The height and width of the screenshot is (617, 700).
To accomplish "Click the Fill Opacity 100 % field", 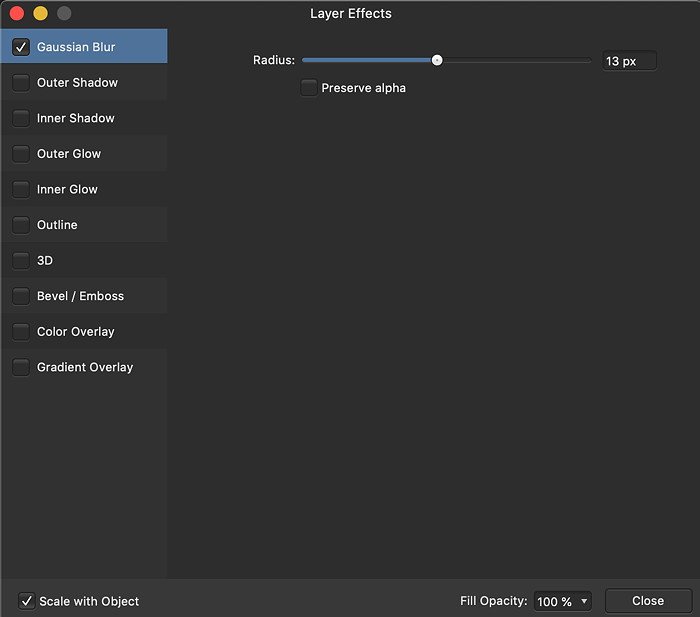I will pos(562,601).
